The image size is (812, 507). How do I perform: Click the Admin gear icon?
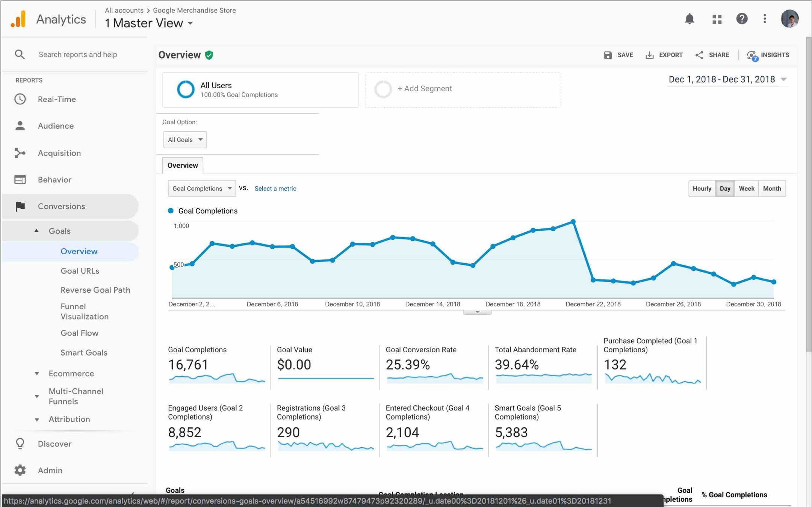pyautogui.click(x=20, y=470)
